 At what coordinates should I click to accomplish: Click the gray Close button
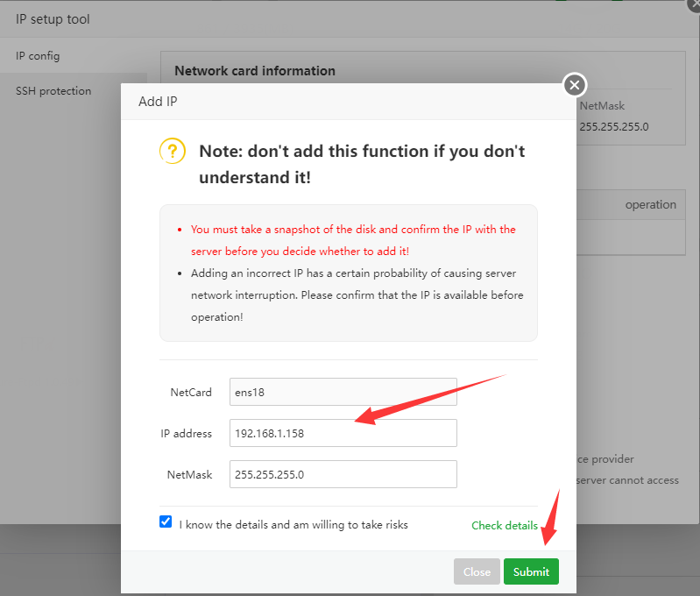click(x=477, y=571)
